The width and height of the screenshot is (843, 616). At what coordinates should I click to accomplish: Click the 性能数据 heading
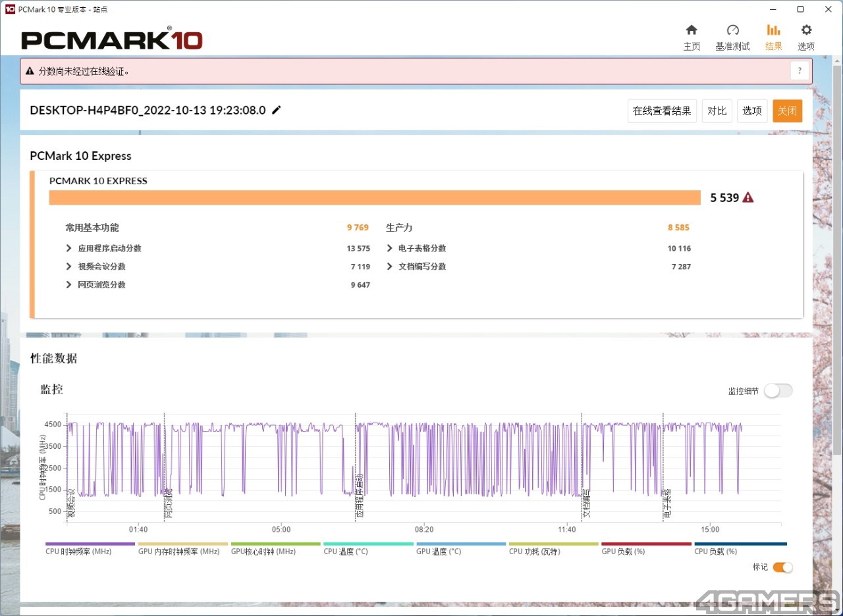(x=53, y=359)
